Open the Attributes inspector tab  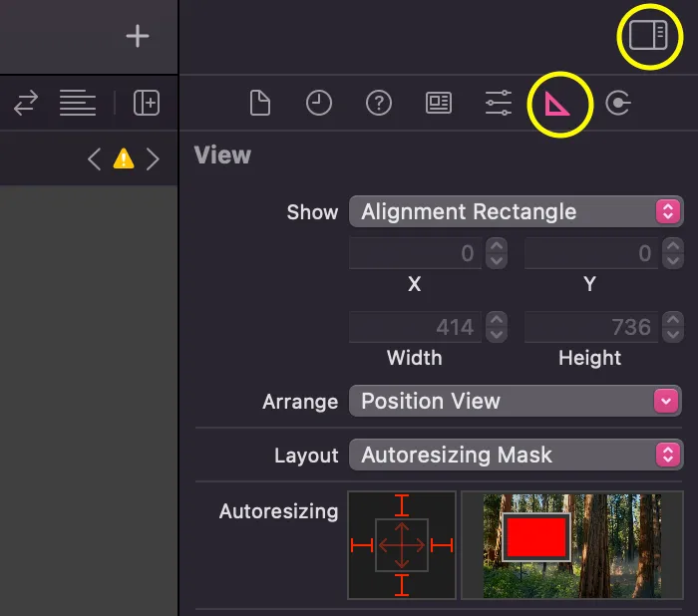499,103
